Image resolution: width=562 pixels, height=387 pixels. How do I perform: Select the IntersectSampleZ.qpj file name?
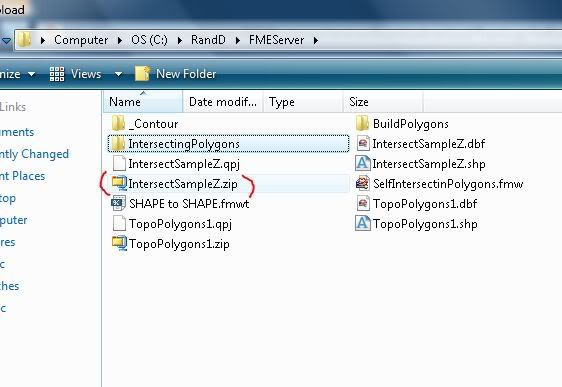[184, 164]
